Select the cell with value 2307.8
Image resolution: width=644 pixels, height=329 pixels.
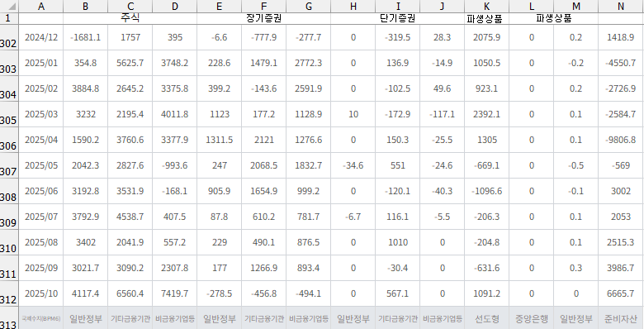[174, 268]
